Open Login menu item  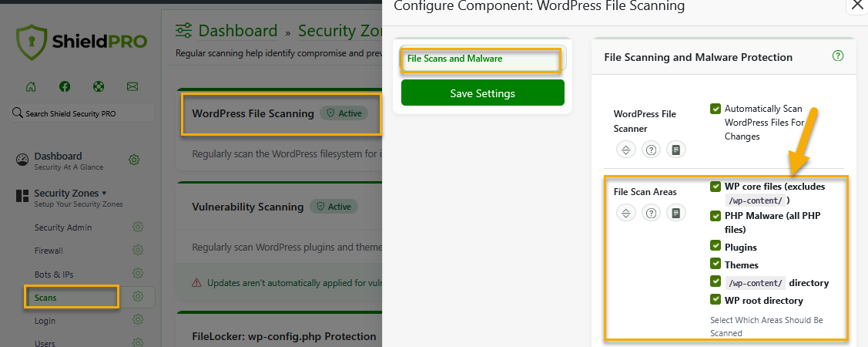pyautogui.click(x=45, y=320)
